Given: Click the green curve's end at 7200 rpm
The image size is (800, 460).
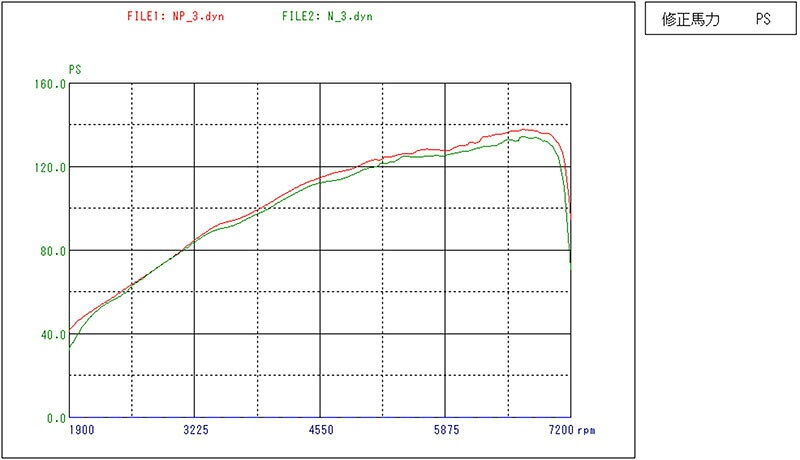Looking at the screenshot, I should click(571, 262).
